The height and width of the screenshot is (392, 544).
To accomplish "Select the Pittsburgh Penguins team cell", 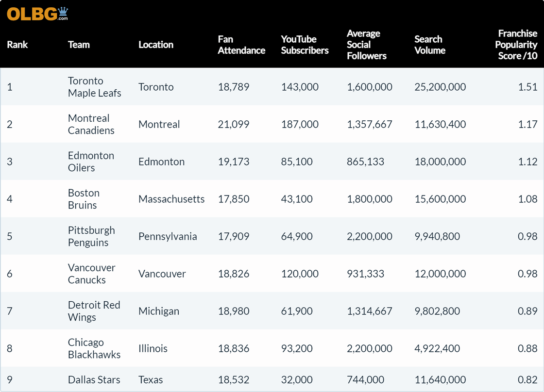I will click(91, 236).
